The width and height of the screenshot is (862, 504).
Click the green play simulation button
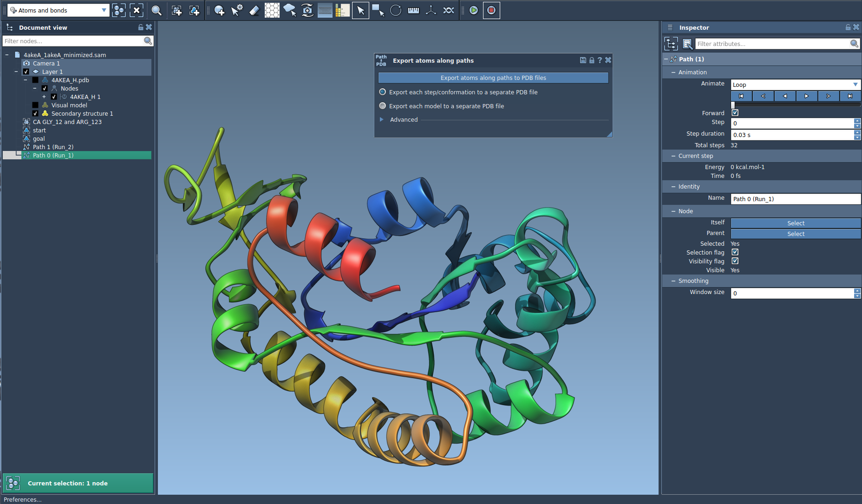point(473,10)
